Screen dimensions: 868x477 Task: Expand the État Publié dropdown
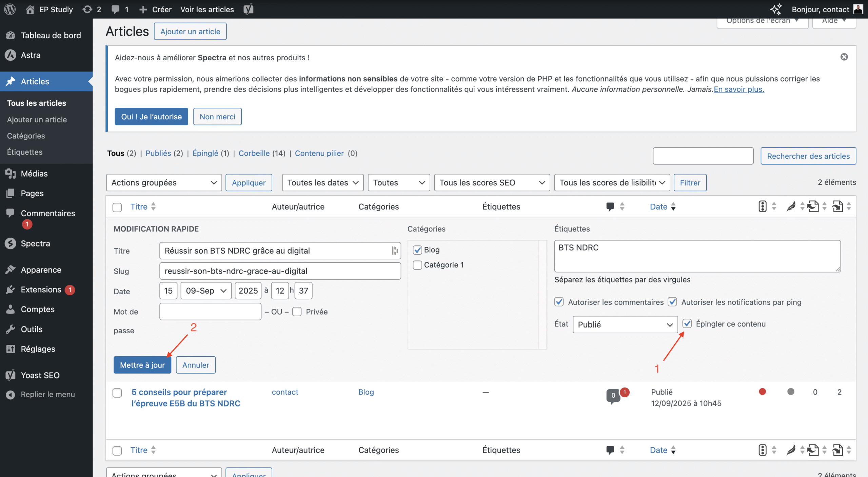[x=625, y=324]
